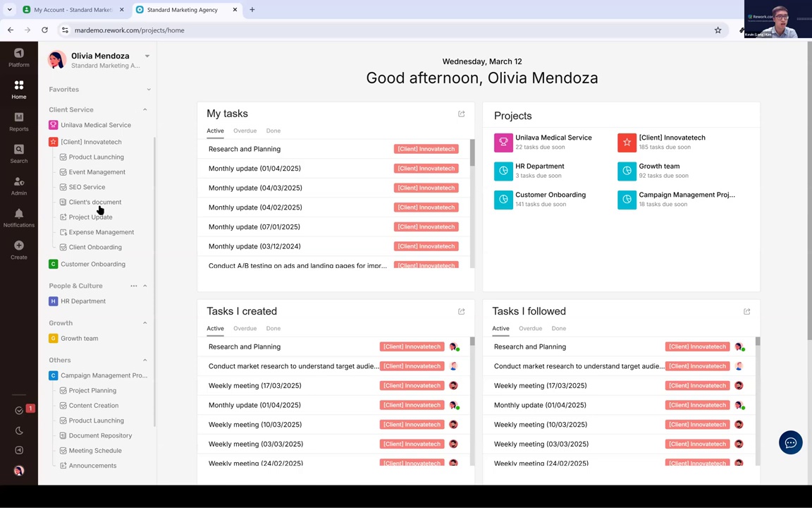The width and height of the screenshot is (812, 508).
Task: Open HR Department in sidebar
Action: pyautogui.click(x=83, y=301)
